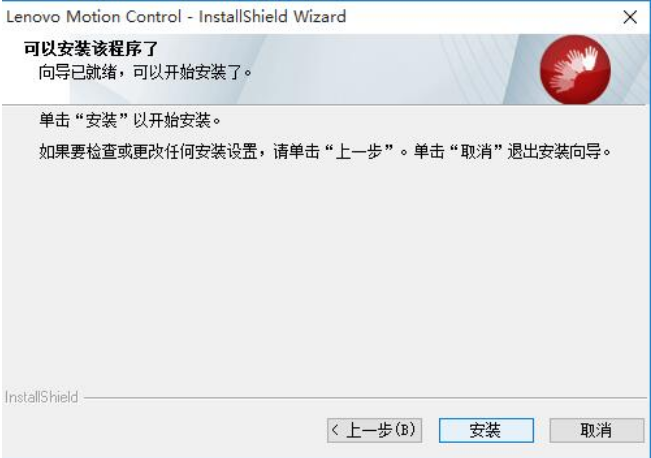Click the quoted word “取消” in the second instruction
This screenshot has height=458, width=651.
point(476,152)
